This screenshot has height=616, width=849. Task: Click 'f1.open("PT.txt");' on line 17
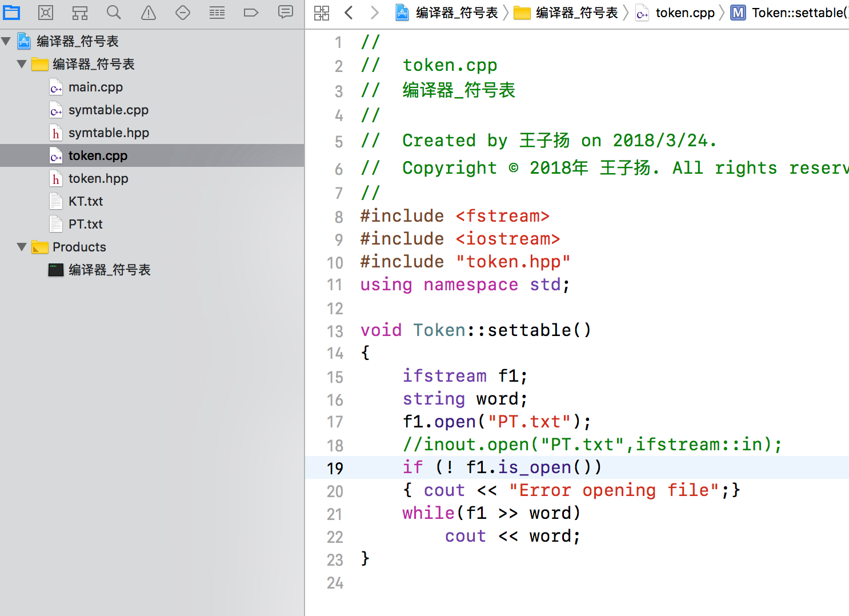pos(497,422)
